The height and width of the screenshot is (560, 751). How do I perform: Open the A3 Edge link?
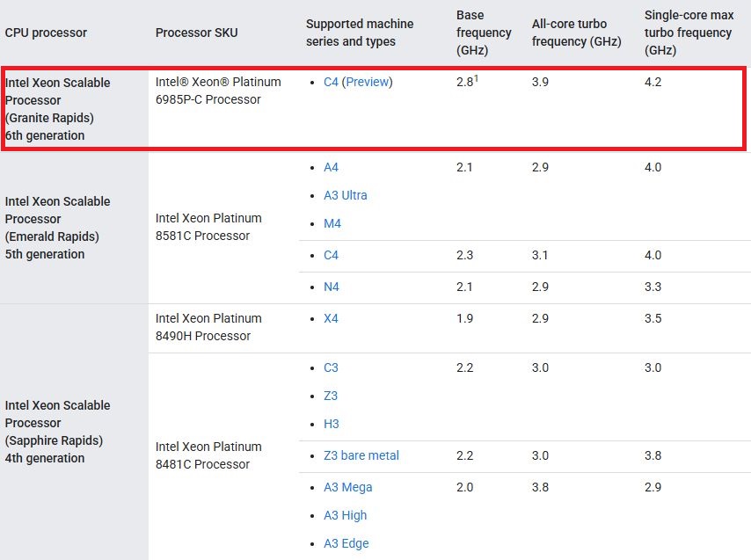click(x=346, y=543)
